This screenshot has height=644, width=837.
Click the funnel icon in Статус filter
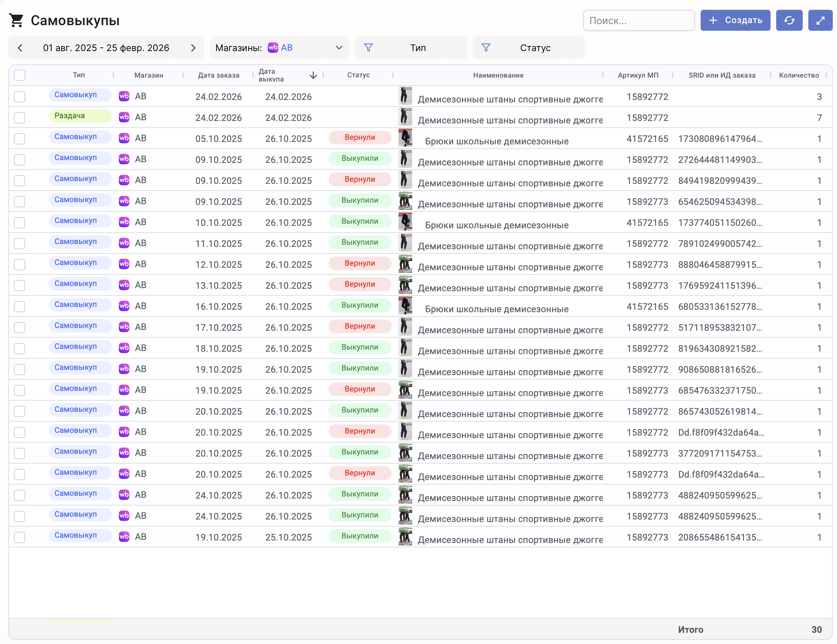tap(486, 48)
